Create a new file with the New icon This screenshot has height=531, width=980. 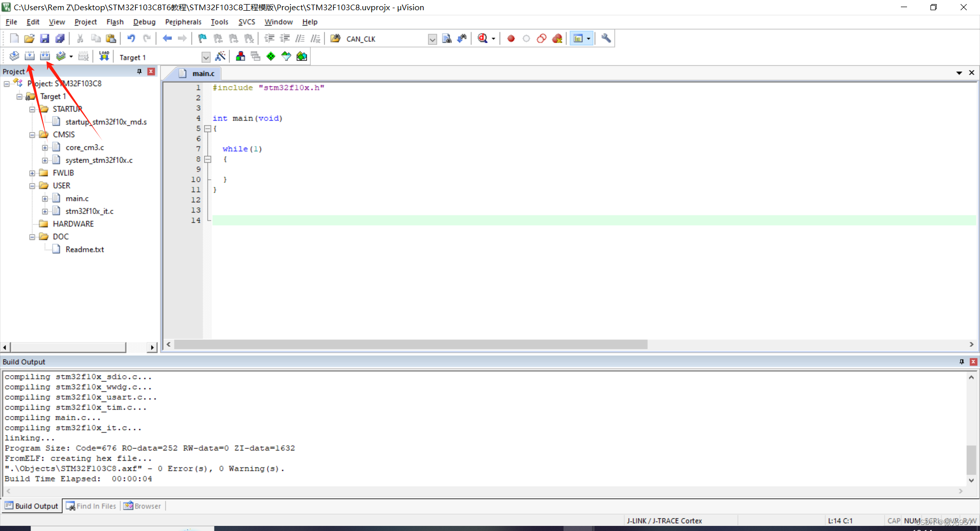[x=14, y=38]
